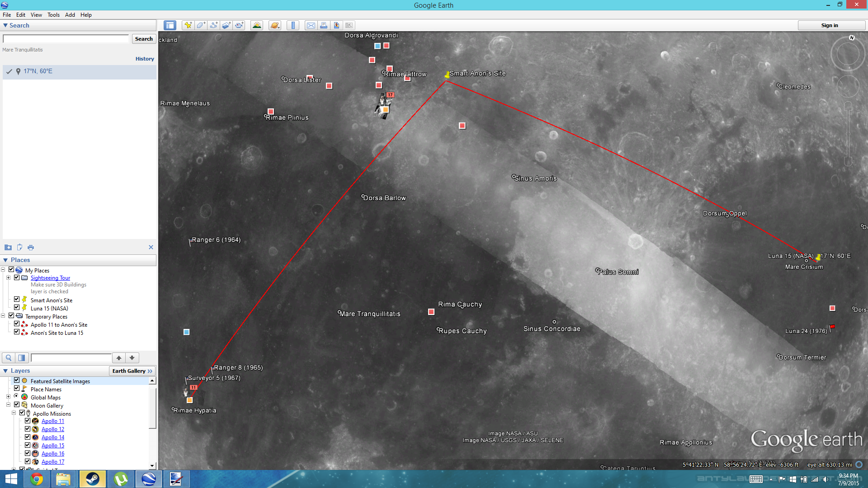Viewport: 868px width, 488px height.
Task: Toggle sunlight across the landscape icon
Action: [257, 25]
